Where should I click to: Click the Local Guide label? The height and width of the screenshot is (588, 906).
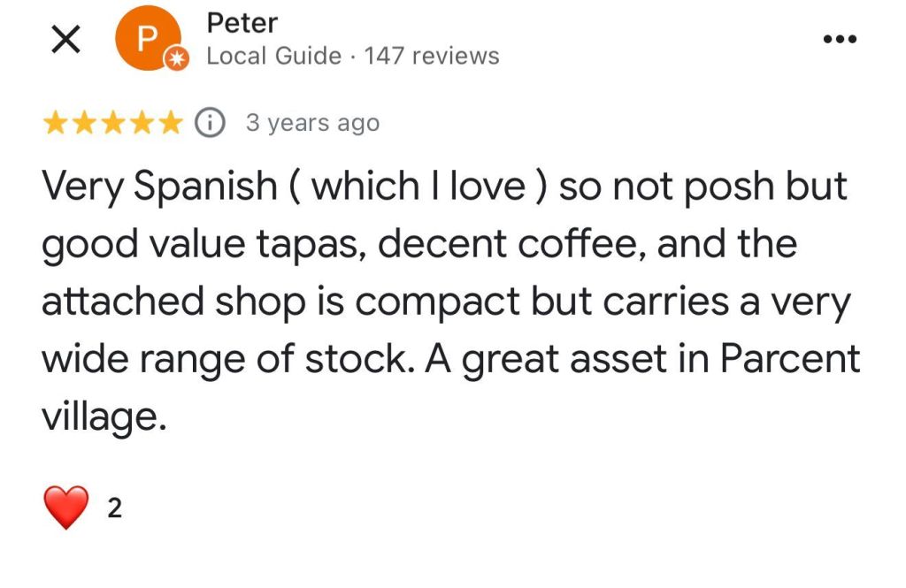pos(273,57)
